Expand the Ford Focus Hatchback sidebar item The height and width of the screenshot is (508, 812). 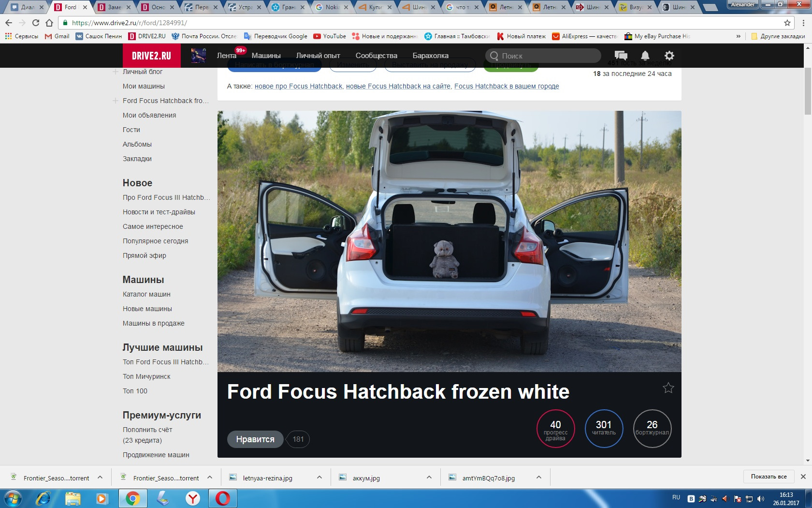coord(116,101)
